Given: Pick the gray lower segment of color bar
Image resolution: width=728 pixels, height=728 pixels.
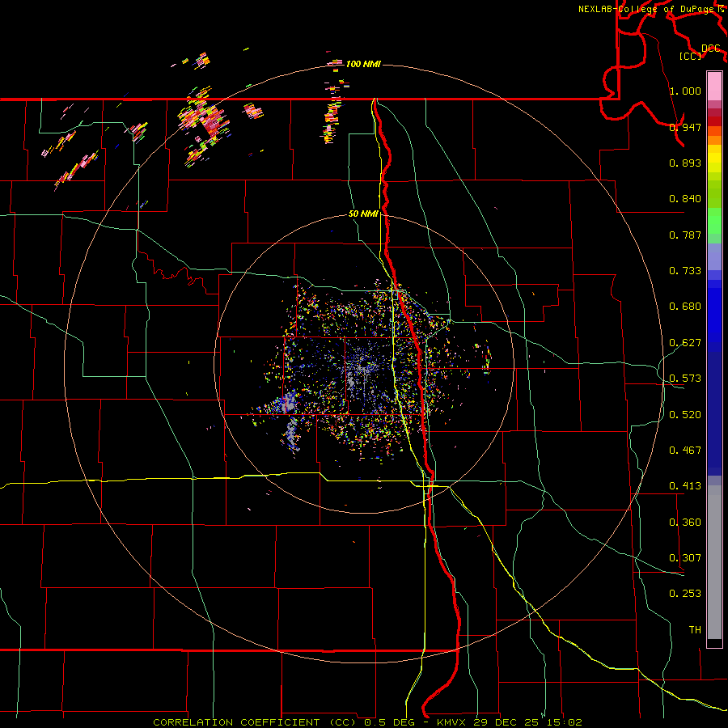Looking at the screenshot, I should [714, 562].
